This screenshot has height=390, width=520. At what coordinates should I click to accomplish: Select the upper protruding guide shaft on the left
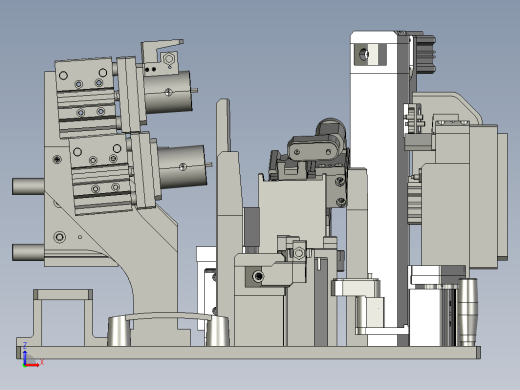[28, 187]
